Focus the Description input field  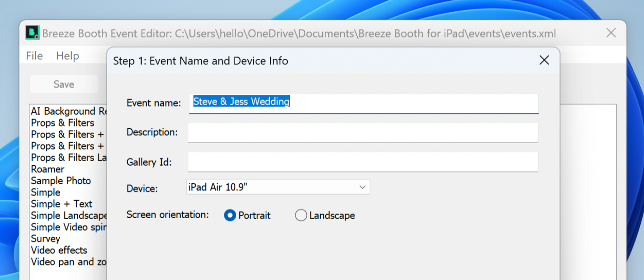[x=363, y=133]
